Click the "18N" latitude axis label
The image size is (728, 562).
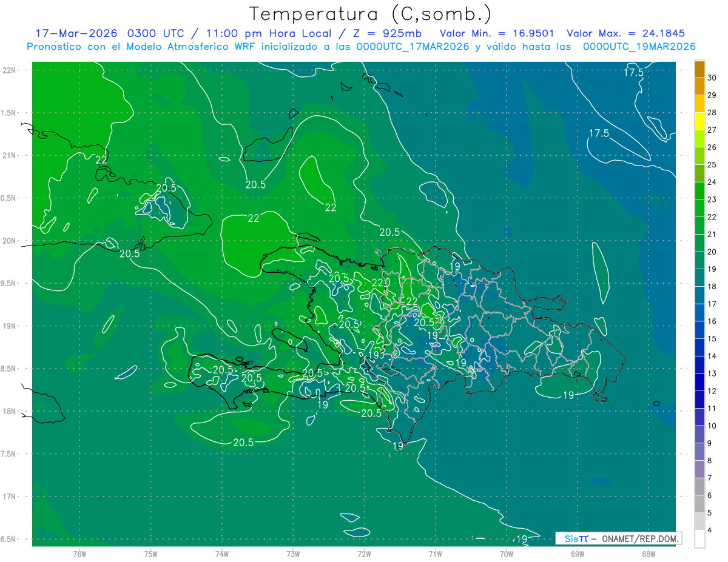tap(9, 412)
